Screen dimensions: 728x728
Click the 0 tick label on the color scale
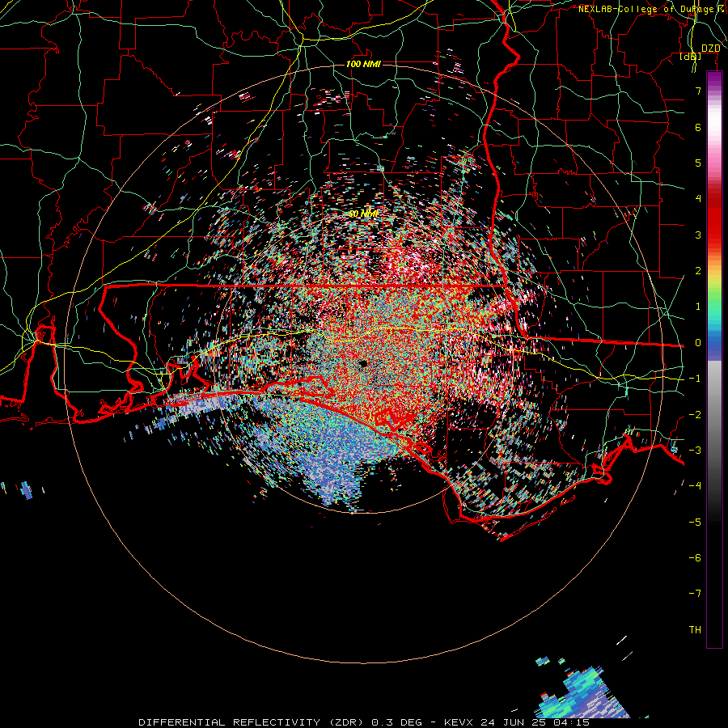click(698, 343)
